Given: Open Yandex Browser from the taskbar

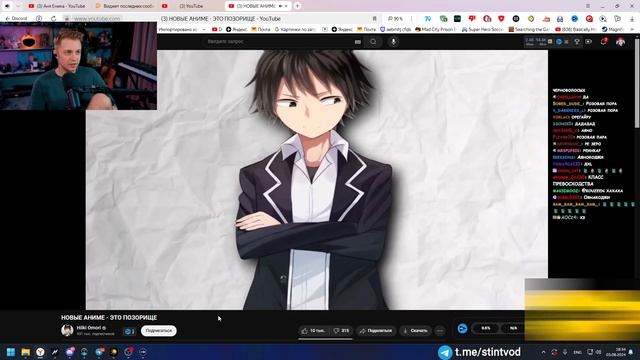Looking at the screenshot, I should [x=40, y=352].
